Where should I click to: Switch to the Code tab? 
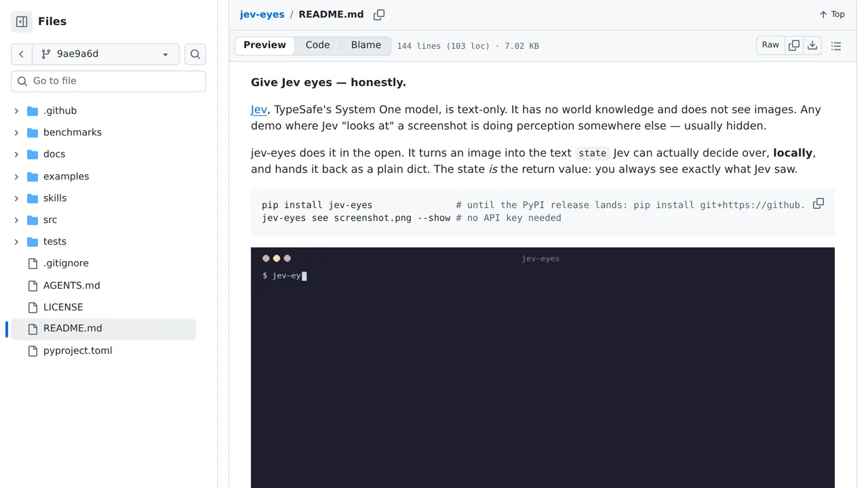[x=317, y=45]
